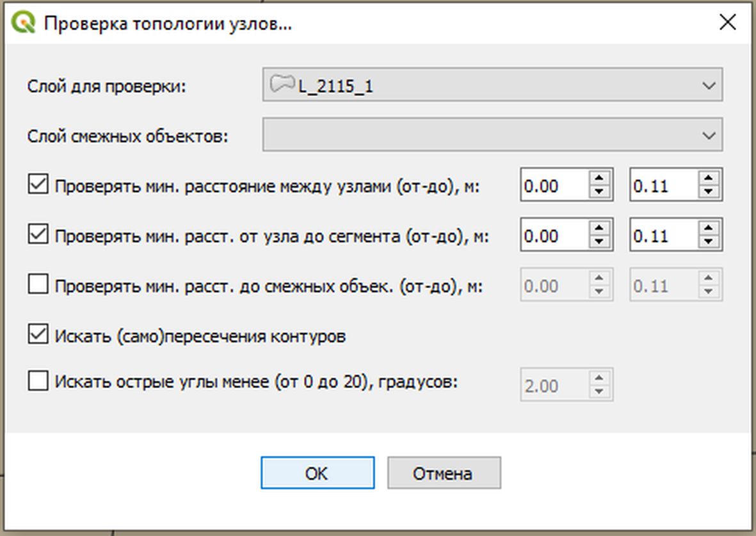Close the topology check dialog window
The width and height of the screenshot is (756, 536).
[x=728, y=22]
